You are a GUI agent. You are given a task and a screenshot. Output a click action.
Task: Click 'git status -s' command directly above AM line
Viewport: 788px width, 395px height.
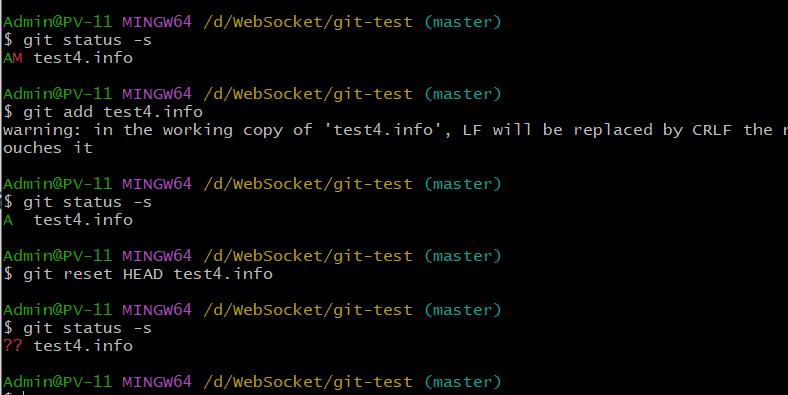(87, 40)
